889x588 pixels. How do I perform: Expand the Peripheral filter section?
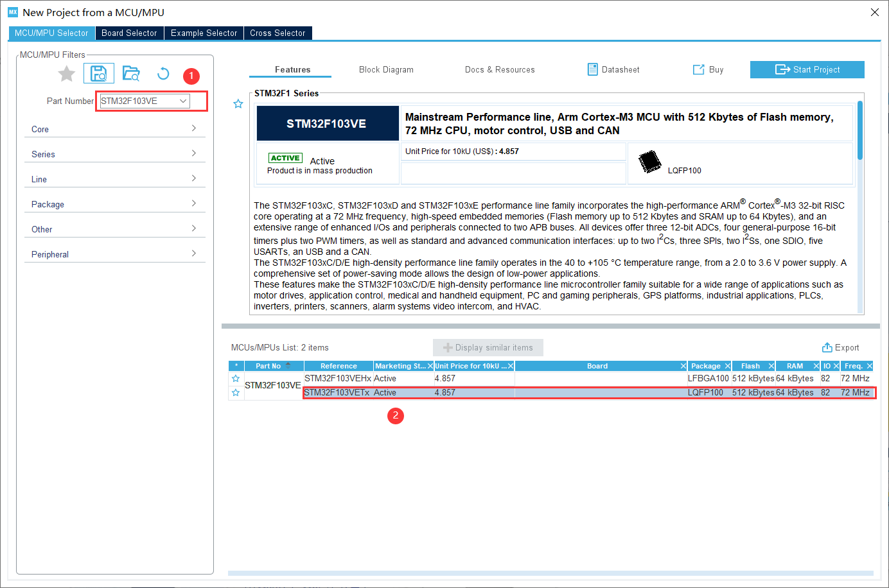[114, 254]
